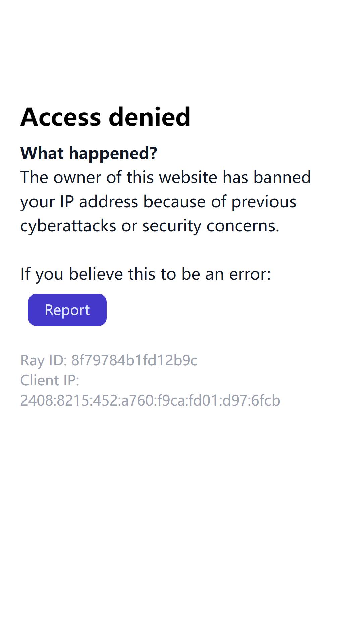
Task: Select the "Client IP:" label
Action: 50,380
